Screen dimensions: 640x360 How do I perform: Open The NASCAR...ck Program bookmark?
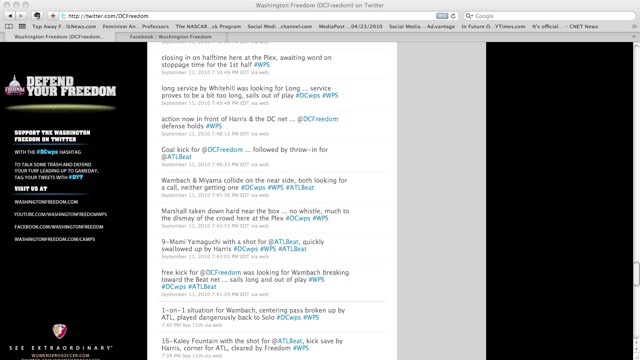pyautogui.click(x=208, y=27)
